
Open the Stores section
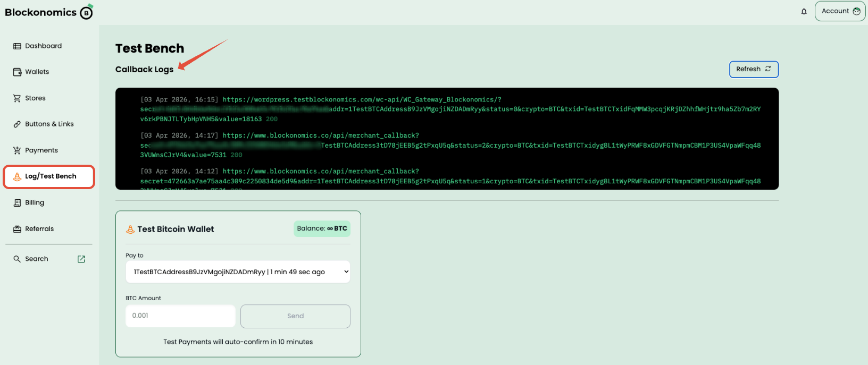tap(35, 98)
